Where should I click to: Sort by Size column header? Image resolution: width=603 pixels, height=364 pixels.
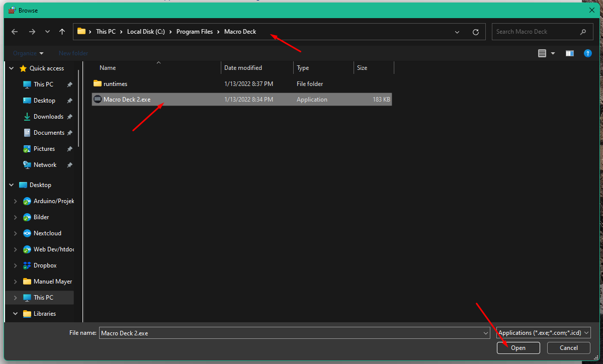[x=362, y=68]
